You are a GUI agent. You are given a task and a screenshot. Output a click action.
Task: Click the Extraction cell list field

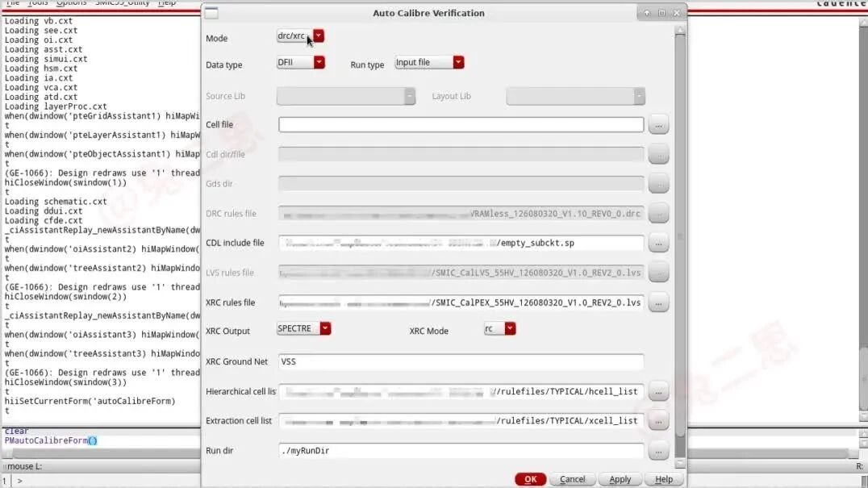click(x=461, y=421)
